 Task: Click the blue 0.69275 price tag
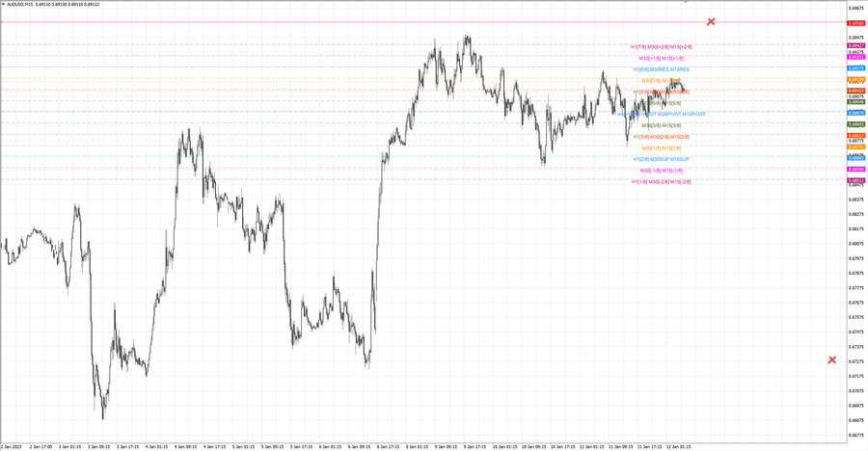pos(856,68)
